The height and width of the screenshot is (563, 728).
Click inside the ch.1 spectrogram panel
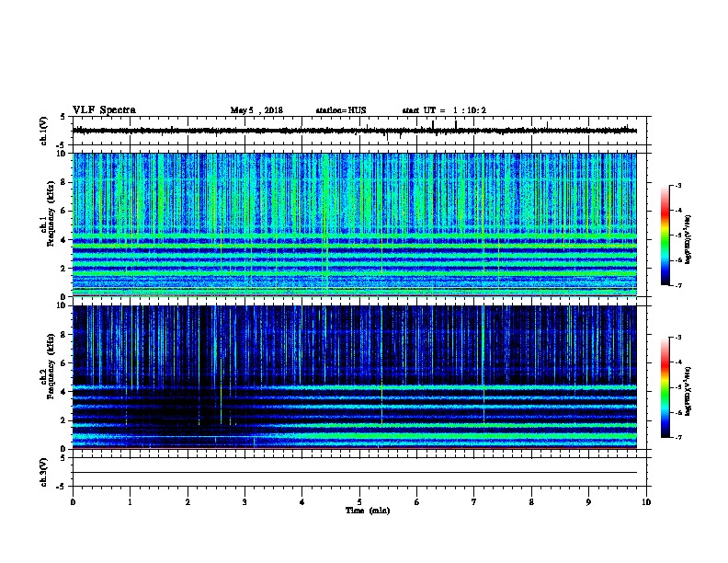click(x=355, y=224)
